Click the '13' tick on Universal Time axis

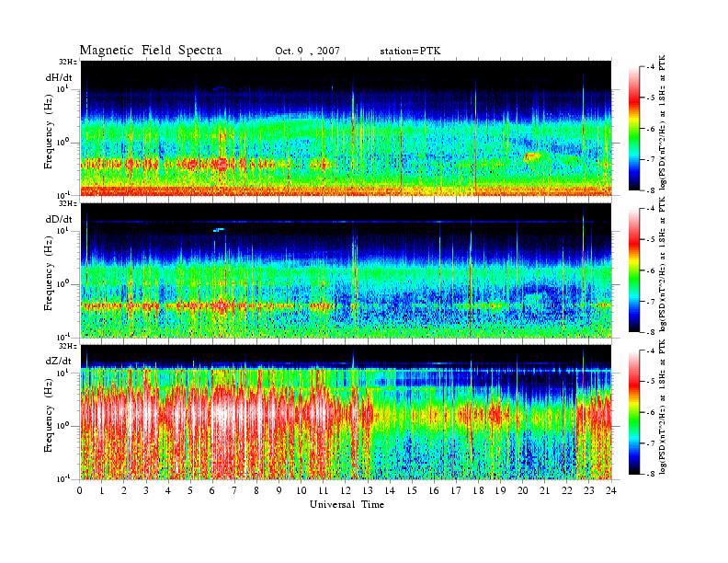pyautogui.click(x=368, y=490)
